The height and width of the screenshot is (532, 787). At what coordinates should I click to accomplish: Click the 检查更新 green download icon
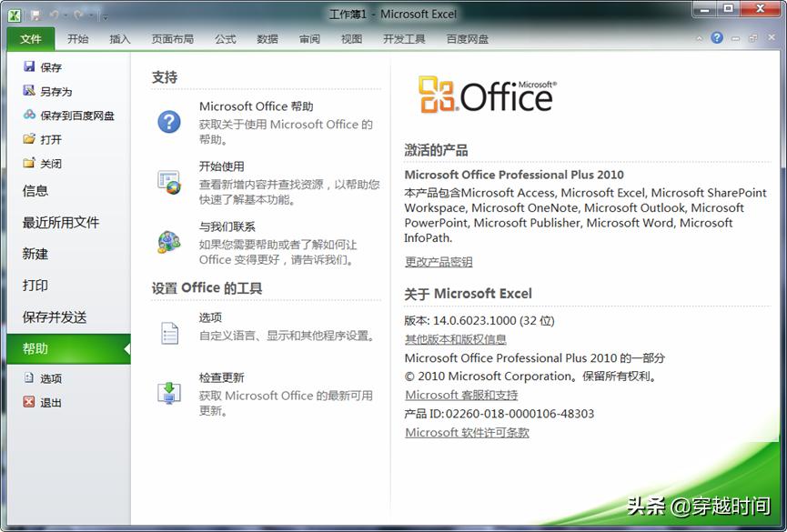169,391
